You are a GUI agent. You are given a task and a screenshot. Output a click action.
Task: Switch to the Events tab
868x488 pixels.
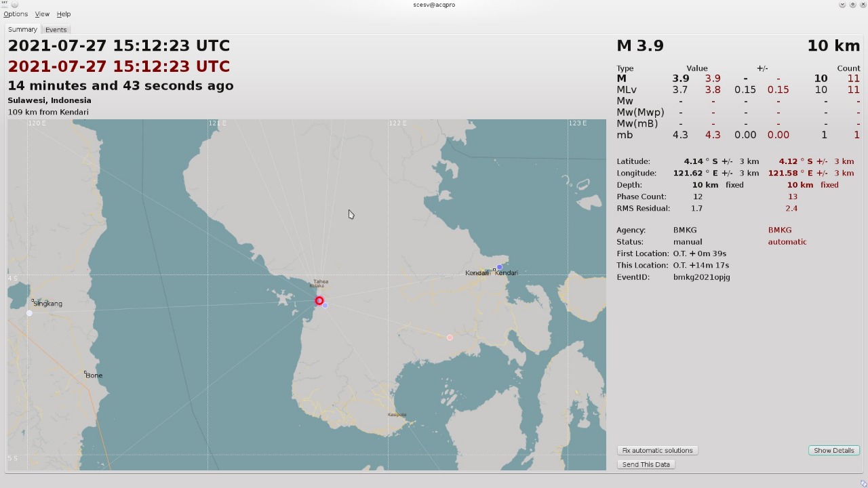coord(56,30)
